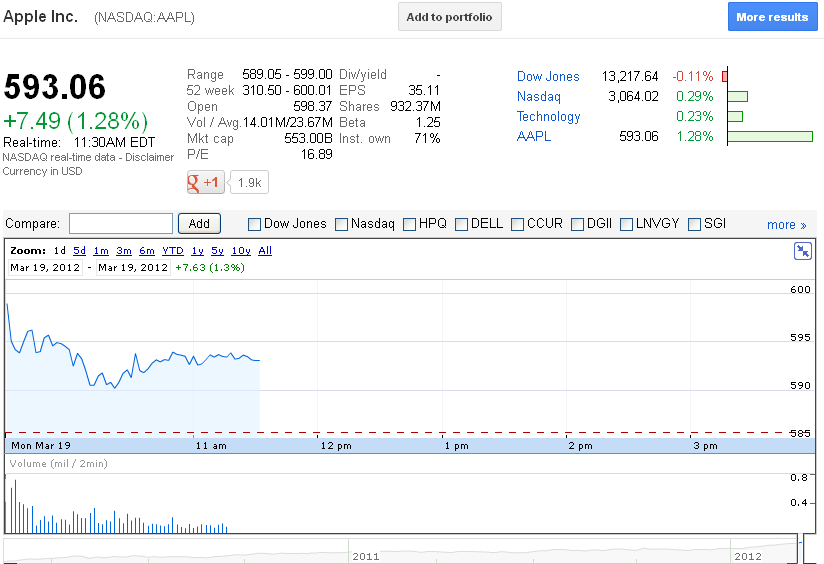Set chart zoom to 5d
This screenshot has width=824, height=564.
[79, 251]
